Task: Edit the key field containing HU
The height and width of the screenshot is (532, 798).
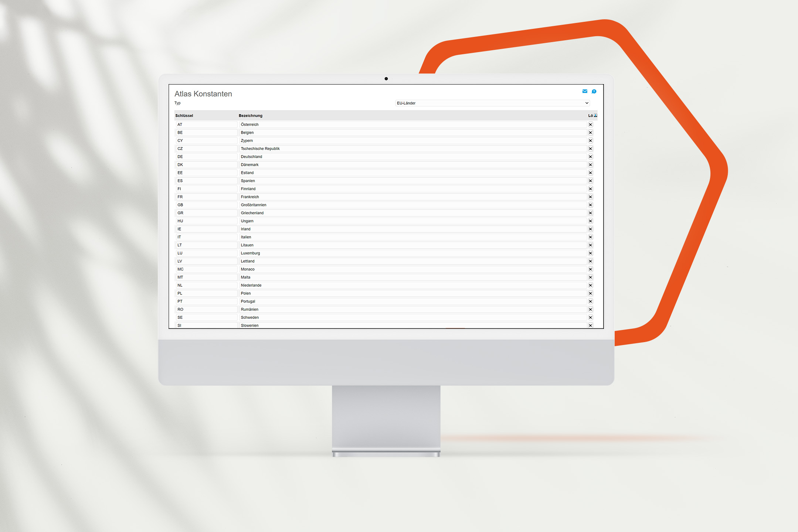Action: pyautogui.click(x=206, y=221)
